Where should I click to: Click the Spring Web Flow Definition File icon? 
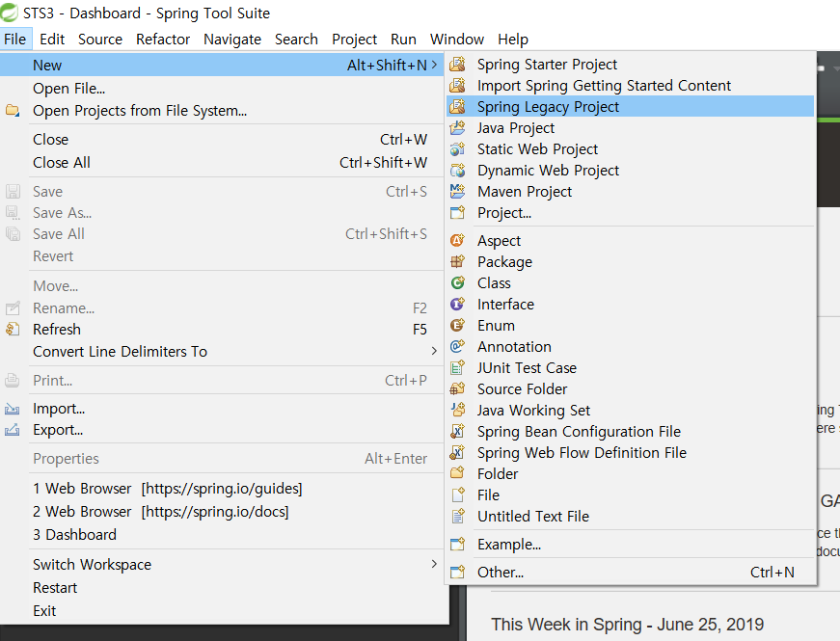457,452
